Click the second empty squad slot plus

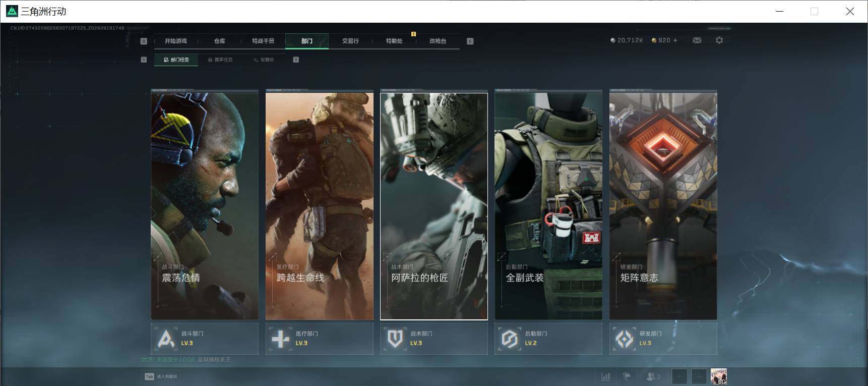[699, 376]
